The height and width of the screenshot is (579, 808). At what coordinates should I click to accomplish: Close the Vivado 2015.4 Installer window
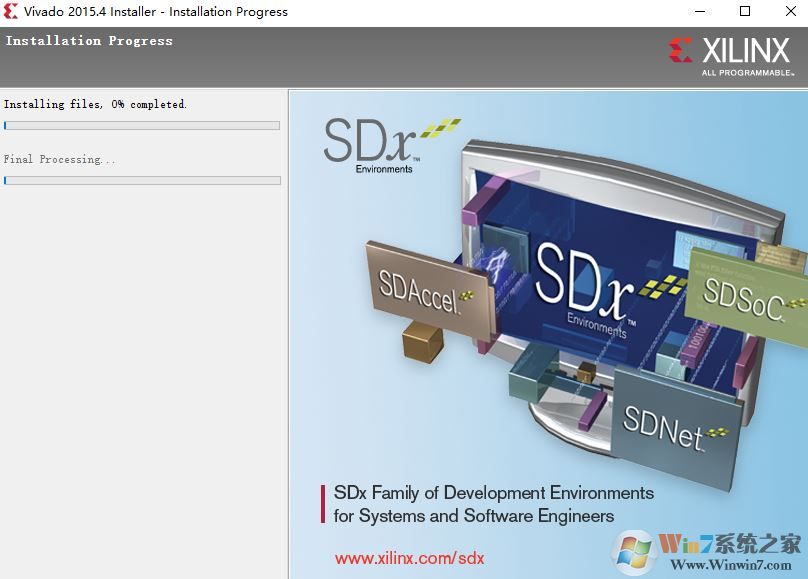(x=789, y=12)
